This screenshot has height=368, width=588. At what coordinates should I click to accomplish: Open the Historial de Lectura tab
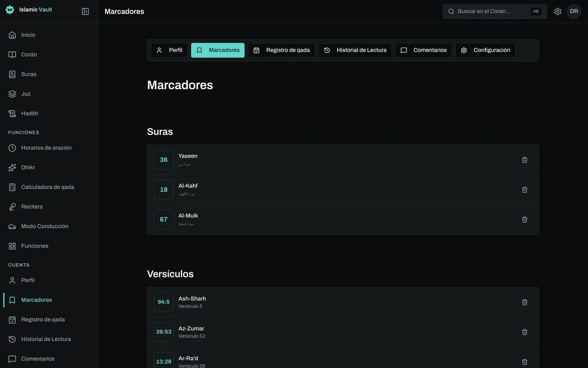tap(355, 50)
